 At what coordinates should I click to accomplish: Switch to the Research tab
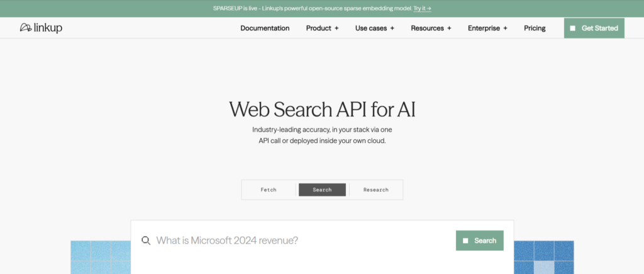376,190
